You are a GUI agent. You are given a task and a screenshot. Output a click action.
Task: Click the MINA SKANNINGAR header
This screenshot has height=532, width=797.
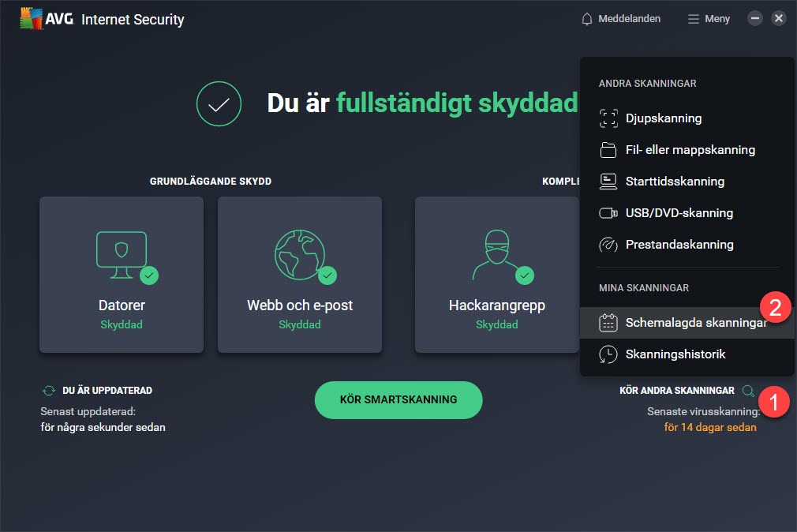tap(644, 288)
